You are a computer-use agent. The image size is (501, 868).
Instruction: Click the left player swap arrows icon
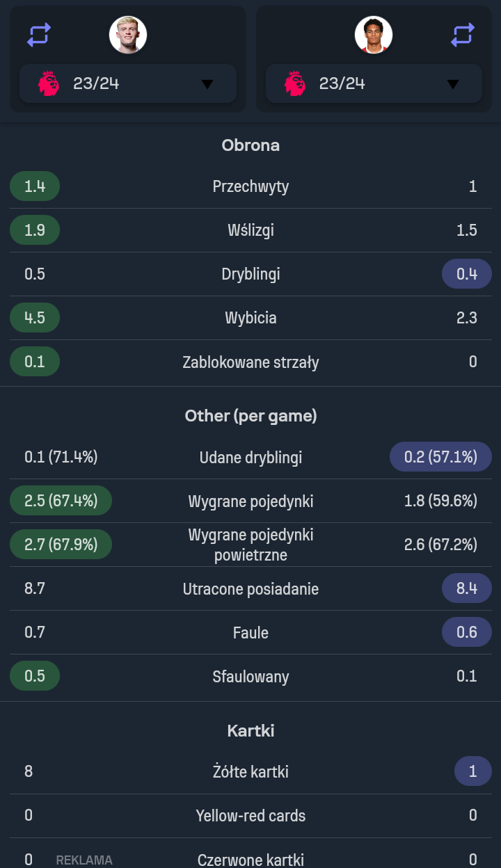coord(39,34)
